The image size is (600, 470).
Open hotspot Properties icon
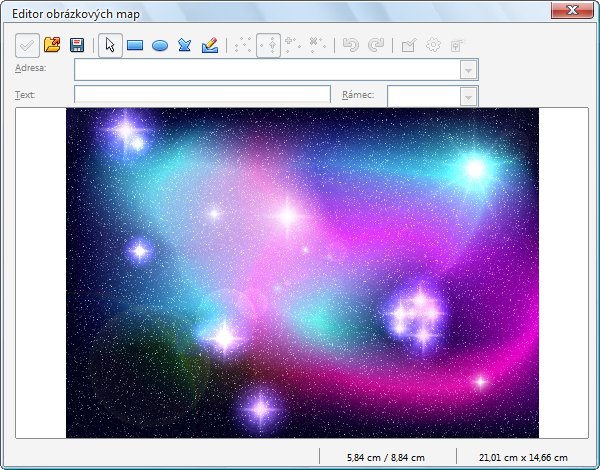(457, 46)
